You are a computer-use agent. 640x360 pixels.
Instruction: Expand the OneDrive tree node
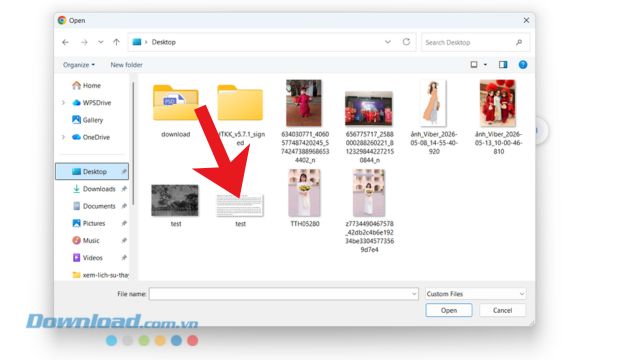[63, 137]
